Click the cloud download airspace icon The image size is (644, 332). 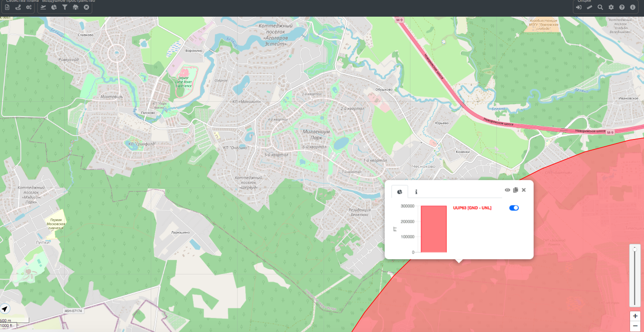pyautogui.click(x=76, y=7)
